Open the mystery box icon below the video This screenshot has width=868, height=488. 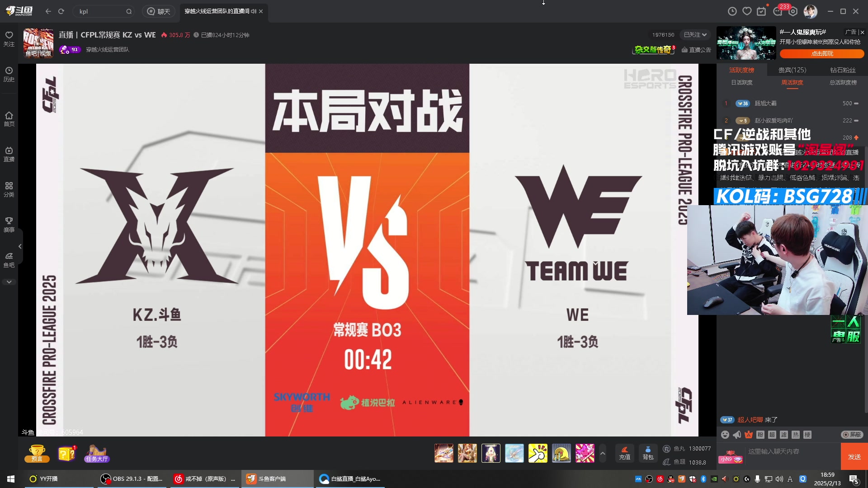pos(67,453)
